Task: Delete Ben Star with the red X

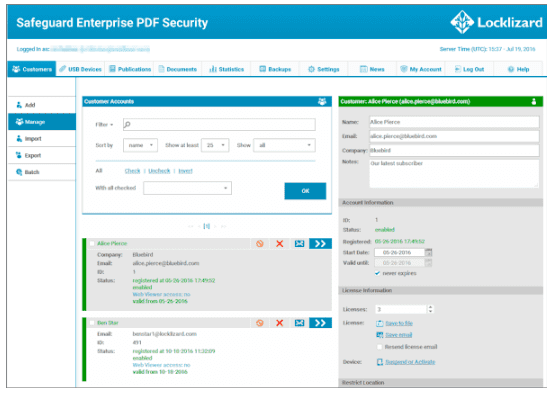Action: tap(279, 322)
